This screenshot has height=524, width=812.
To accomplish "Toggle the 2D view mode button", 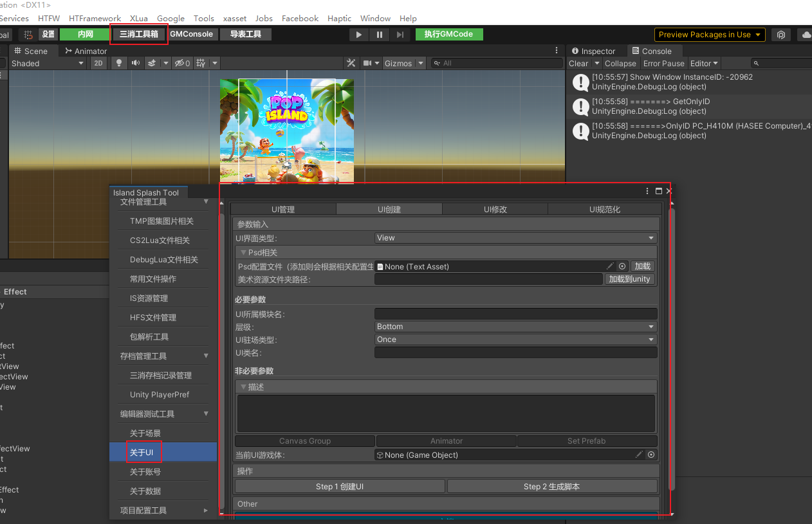I will (98, 63).
